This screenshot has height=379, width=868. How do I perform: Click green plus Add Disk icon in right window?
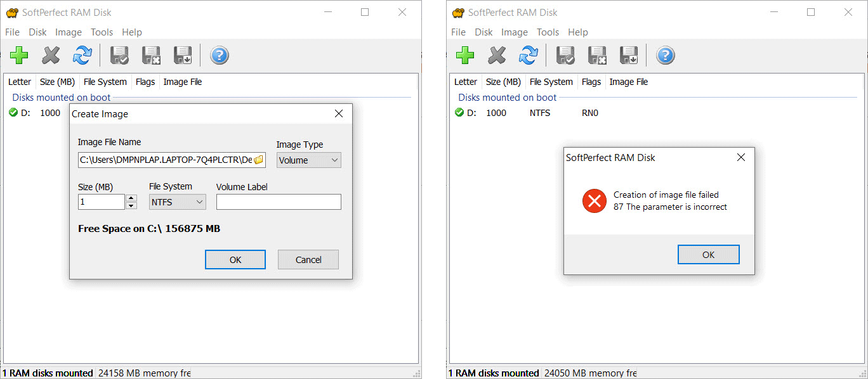pos(465,56)
